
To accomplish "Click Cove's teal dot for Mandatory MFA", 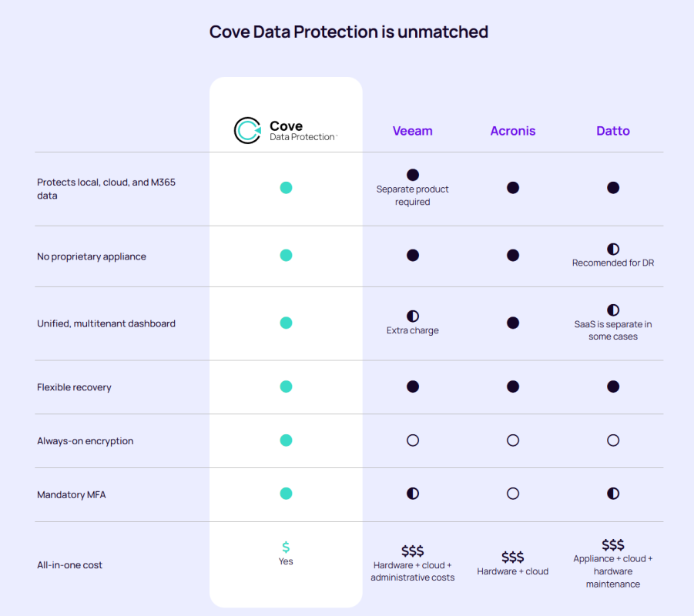I will pos(286,494).
